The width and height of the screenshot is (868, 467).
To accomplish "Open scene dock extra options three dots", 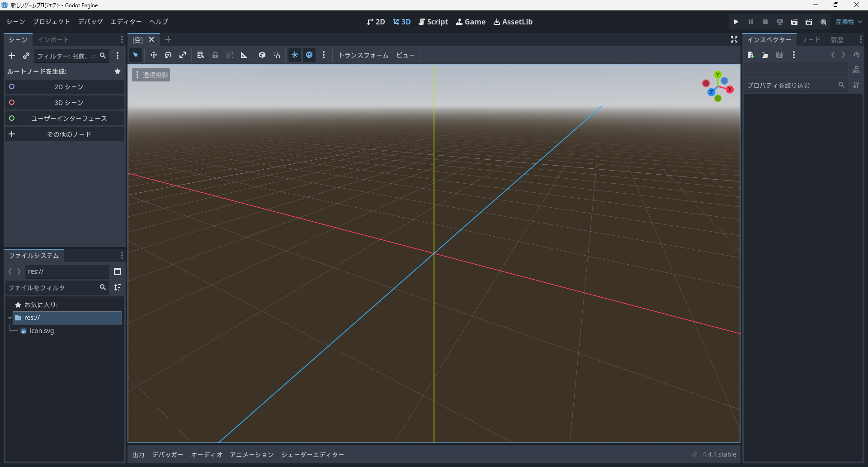I will (118, 56).
